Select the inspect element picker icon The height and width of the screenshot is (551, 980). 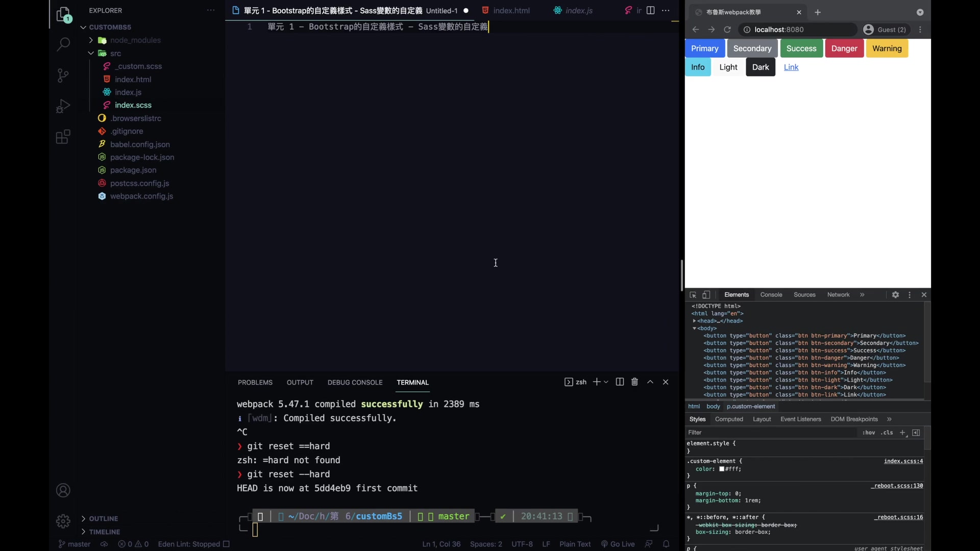[693, 295]
